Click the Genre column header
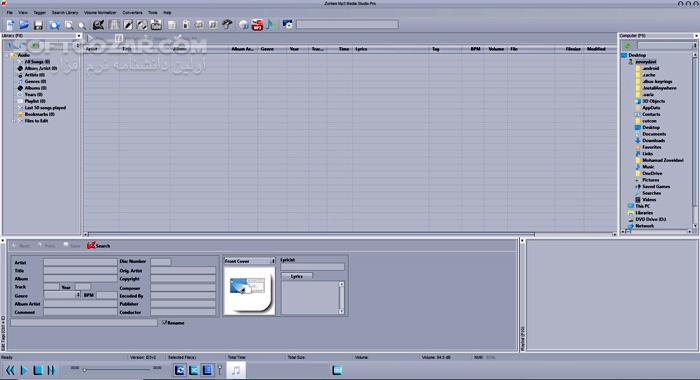This screenshot has height=380, width=700. (x=267, y=49)
